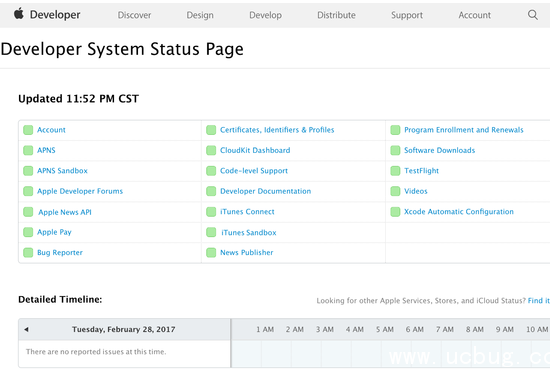Open the Develop menu
Viewport: 559px width, 372px height.
coord(265,15)
